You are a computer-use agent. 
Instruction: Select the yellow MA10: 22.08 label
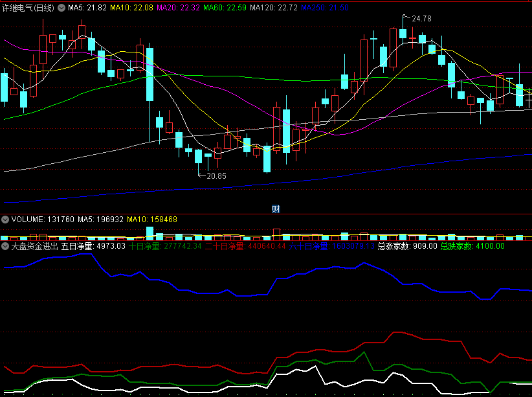[131, 8]
